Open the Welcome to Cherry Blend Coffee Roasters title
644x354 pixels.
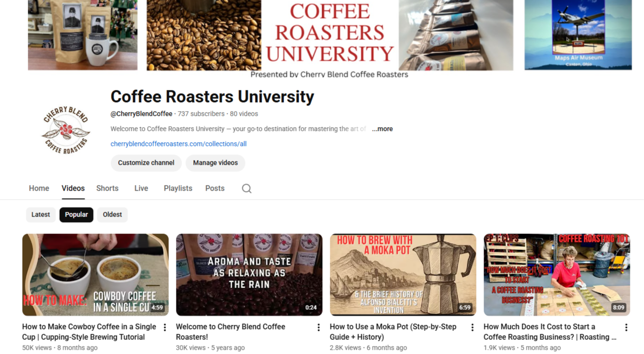(x=231, y=332)
